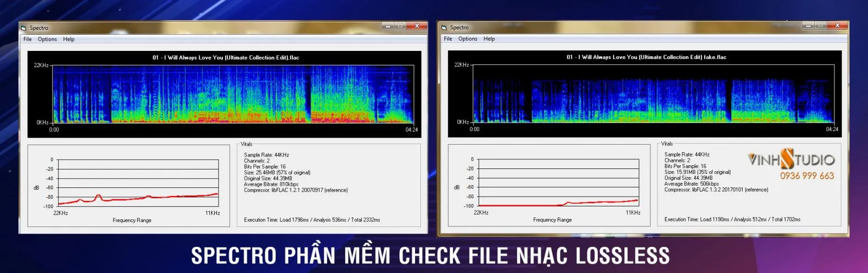Click file title ending 'fake.flac'
Image resolution: width=868 pixels, height=273 pixels.
[x=647, y=57]
